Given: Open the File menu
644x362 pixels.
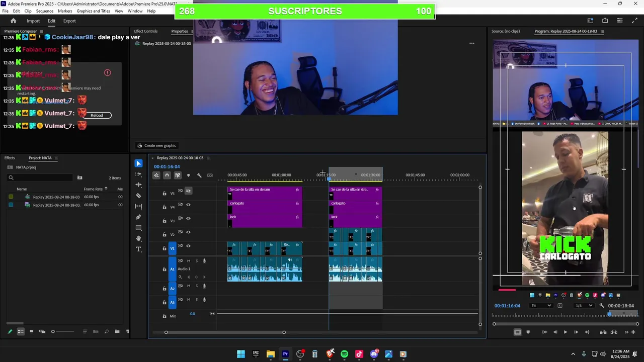Looking at the screenshot, I should 5,11.
